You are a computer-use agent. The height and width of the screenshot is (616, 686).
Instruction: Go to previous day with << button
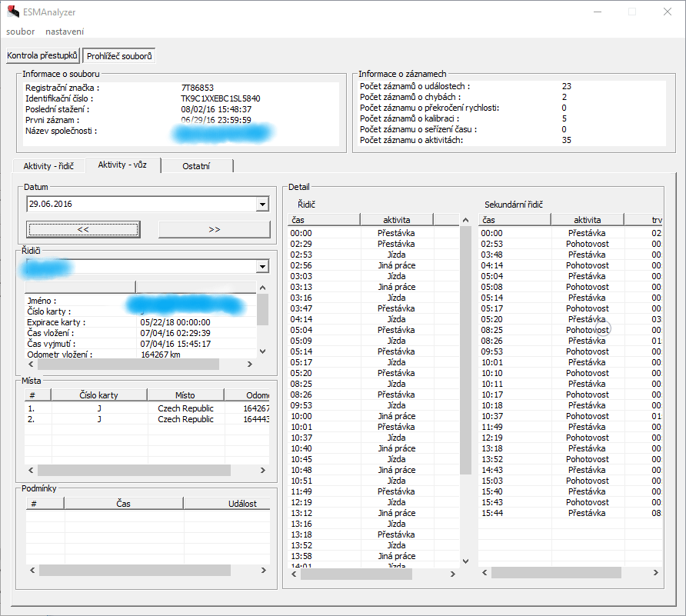point(83,229)
